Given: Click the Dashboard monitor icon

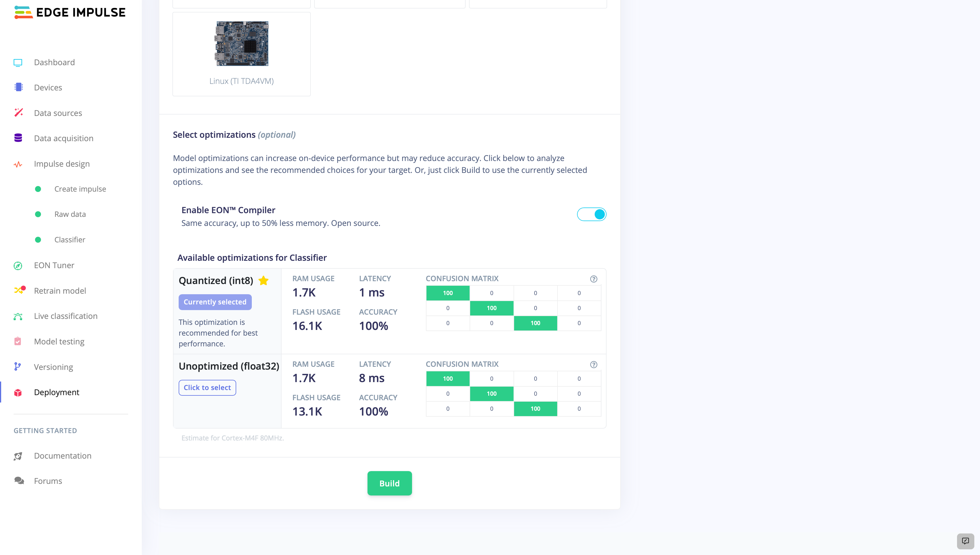Looking at the screenshot, I should [x=18, y=63].
